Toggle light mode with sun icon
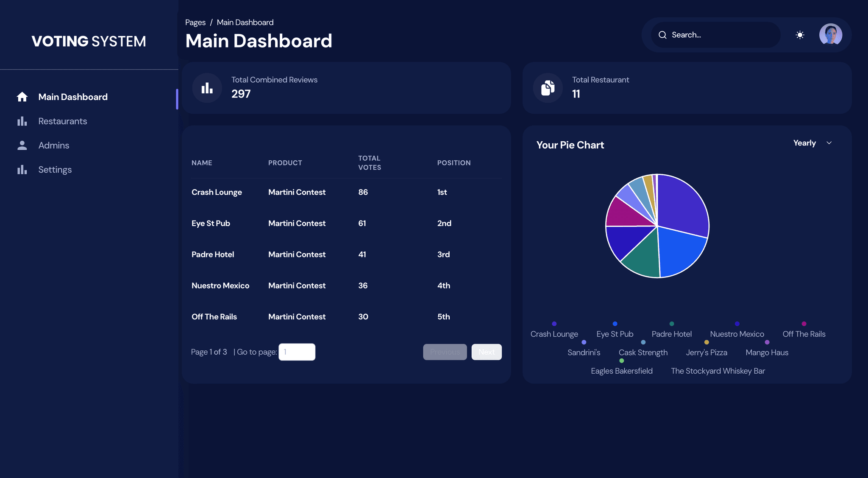The width and height of the screenshot is (868, 478). (800, 35)
